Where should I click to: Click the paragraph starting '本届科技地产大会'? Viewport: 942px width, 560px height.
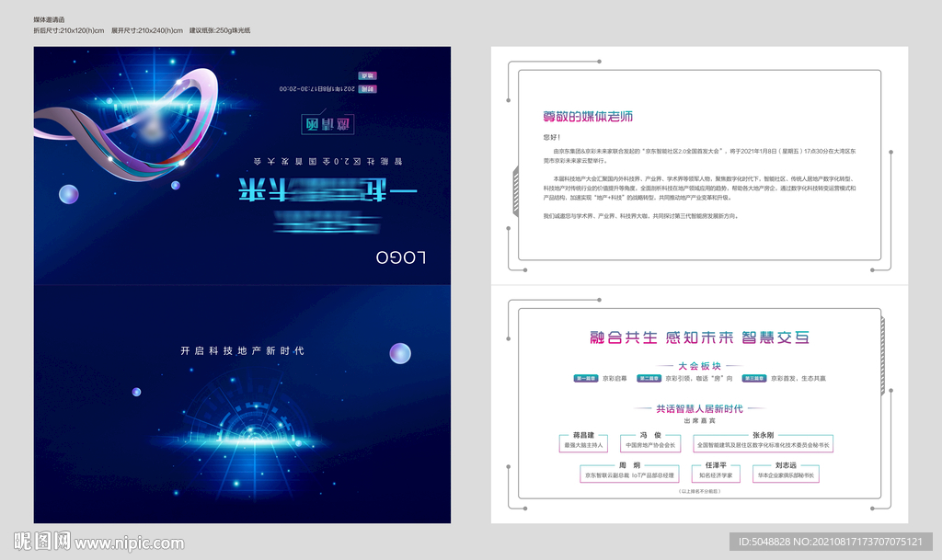[x=699, y=188]
